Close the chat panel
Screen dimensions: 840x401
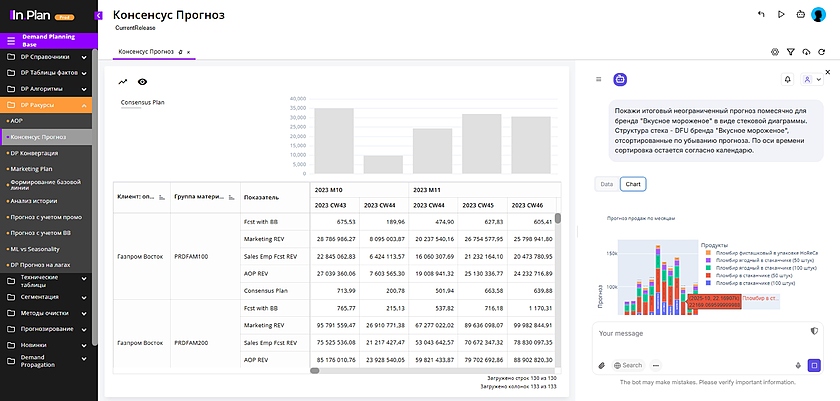[x=827, y=72]
